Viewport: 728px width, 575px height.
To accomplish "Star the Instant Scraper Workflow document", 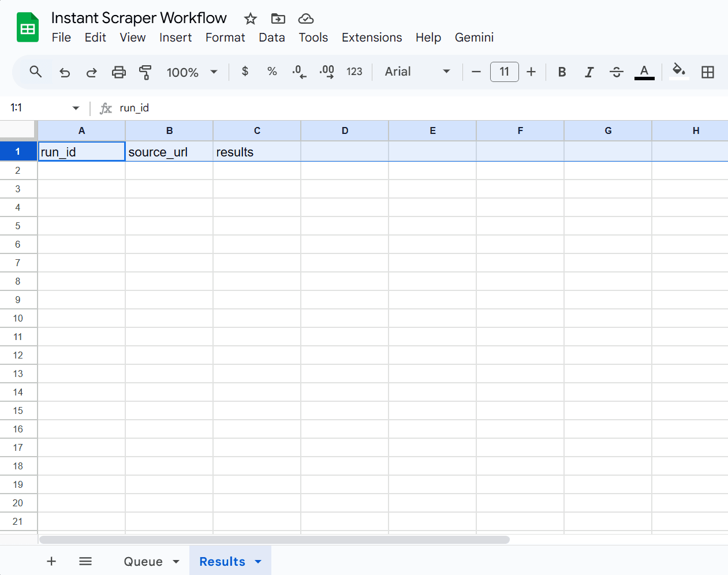I will point(250,18).
